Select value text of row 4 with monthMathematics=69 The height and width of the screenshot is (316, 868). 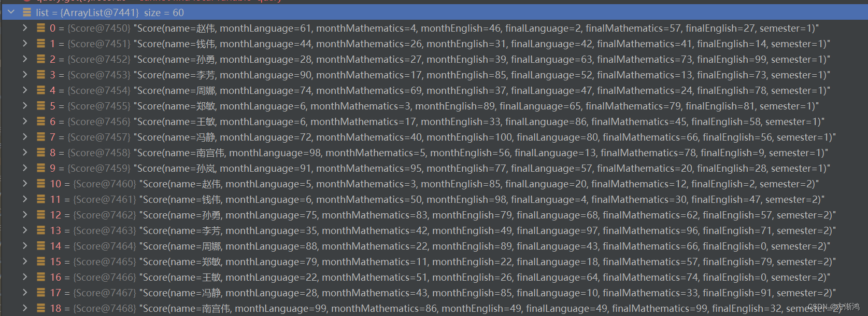482,90
